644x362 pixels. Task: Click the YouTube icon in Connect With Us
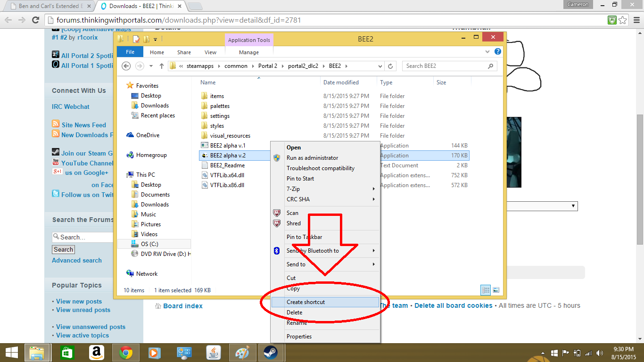click(56, 163)
